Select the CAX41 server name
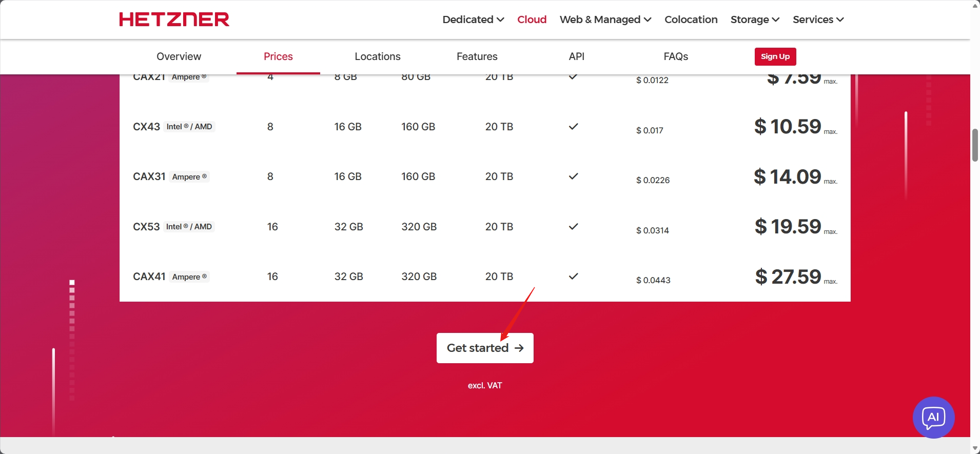Screen dimensions: 980x454 [149, 277]
